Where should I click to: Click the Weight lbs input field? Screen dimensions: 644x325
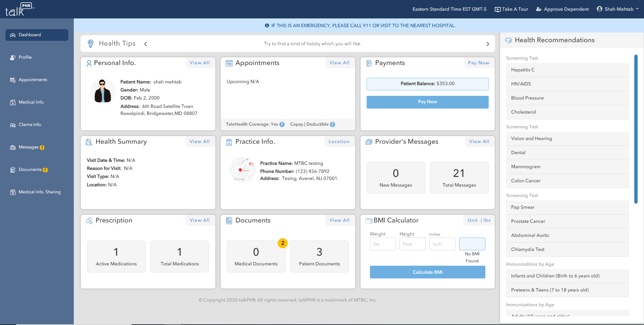tap(383, 244)
